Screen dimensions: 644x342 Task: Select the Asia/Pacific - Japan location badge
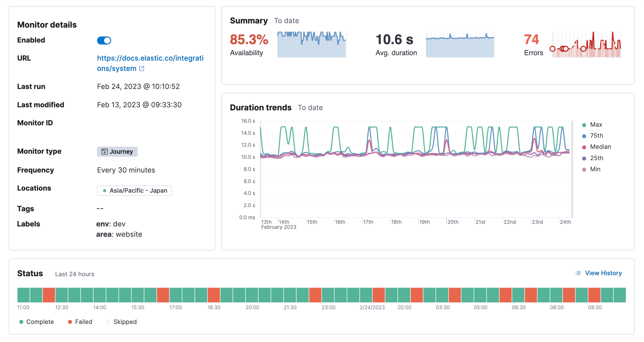(x=134, y=191)
